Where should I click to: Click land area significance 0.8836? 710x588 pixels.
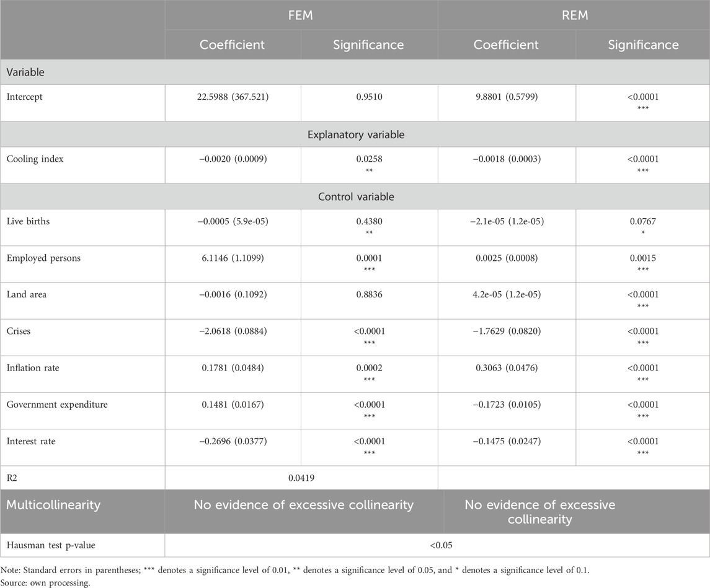coord(369,294)
